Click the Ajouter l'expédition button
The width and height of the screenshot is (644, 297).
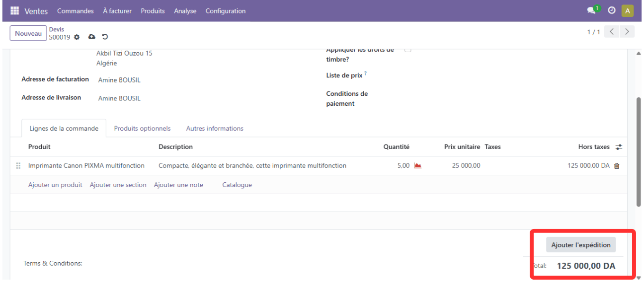[x=580, y=245]
